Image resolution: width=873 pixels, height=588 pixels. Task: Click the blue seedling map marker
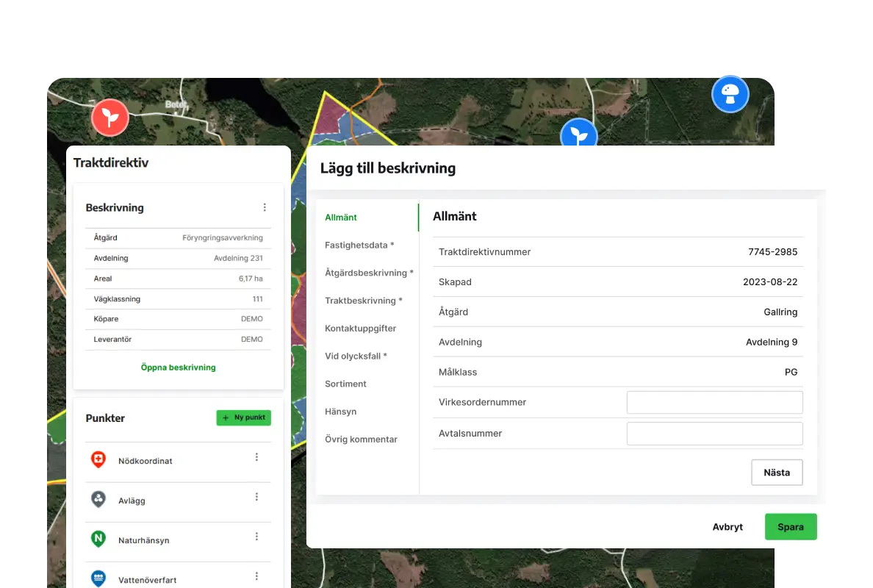(x=579, y=135)
